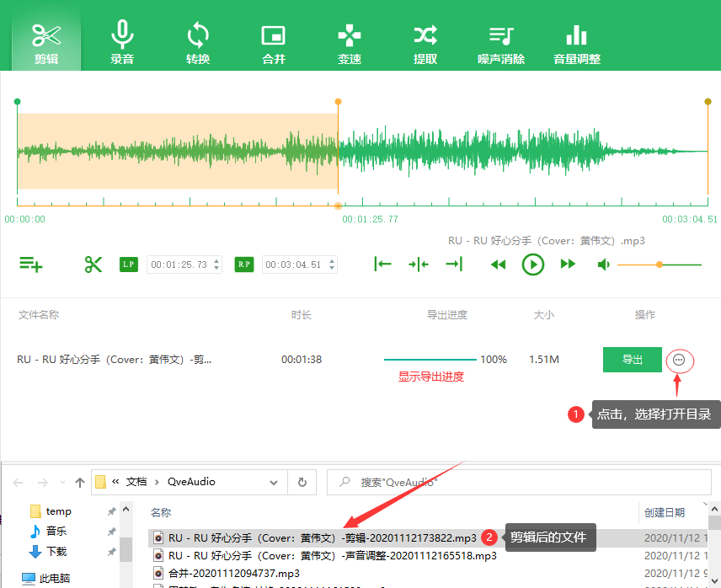Click the fast forward button
This screenshot has height=588, width=721.
(568, 265)
